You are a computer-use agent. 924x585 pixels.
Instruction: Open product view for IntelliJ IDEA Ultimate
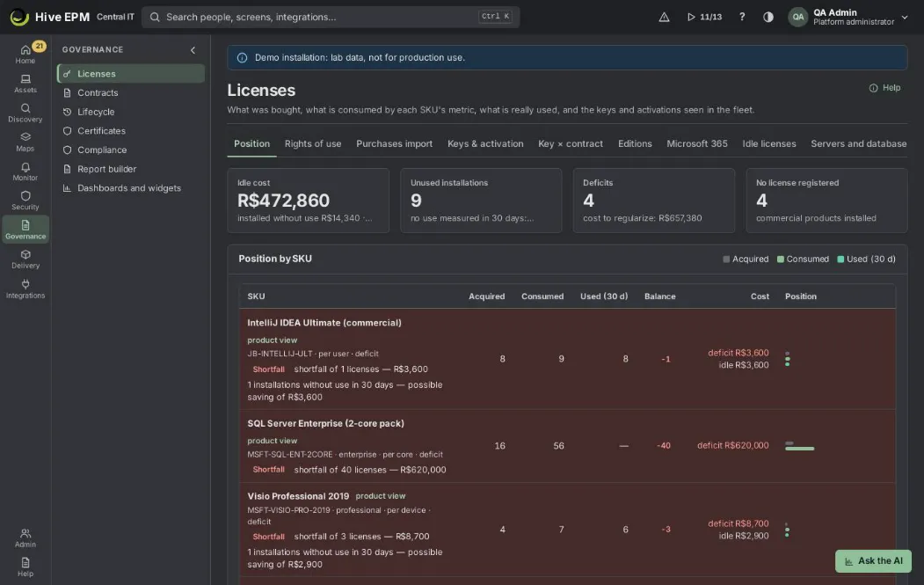point(273,340)
